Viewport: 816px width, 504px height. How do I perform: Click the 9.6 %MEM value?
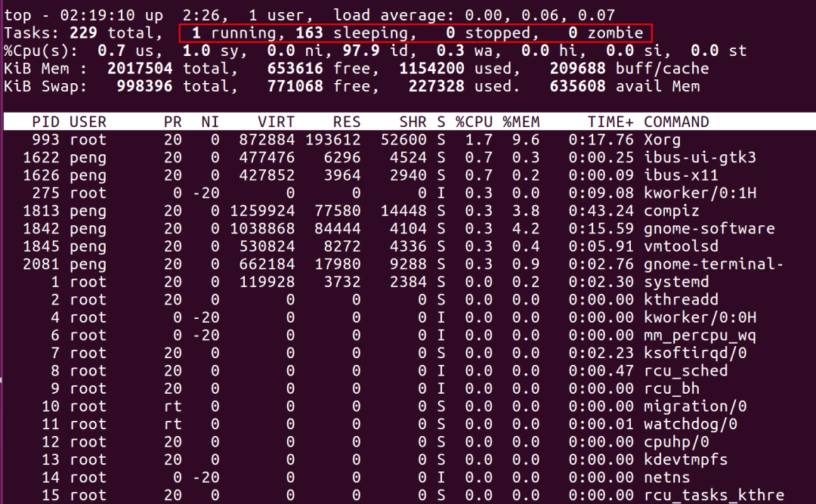[x=525, y=140]
